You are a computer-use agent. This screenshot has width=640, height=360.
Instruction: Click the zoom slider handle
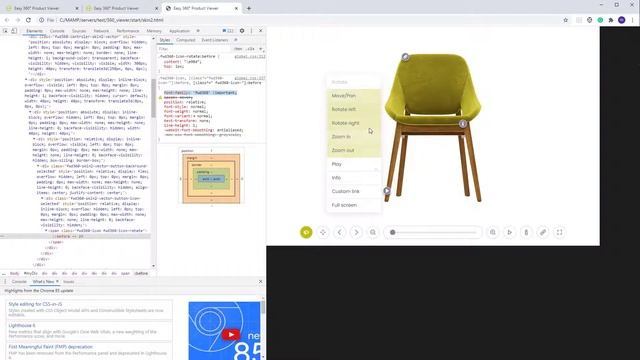click(393, 232)
